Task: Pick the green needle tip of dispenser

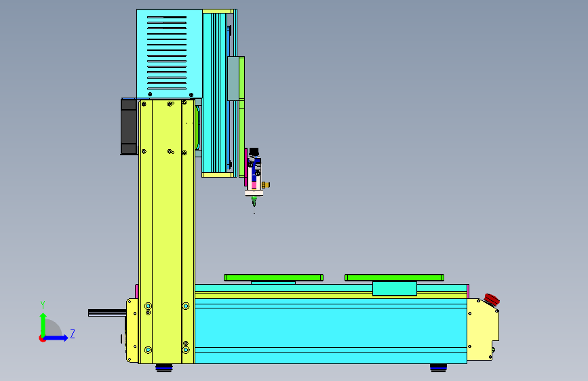Action: click(254, 201)
